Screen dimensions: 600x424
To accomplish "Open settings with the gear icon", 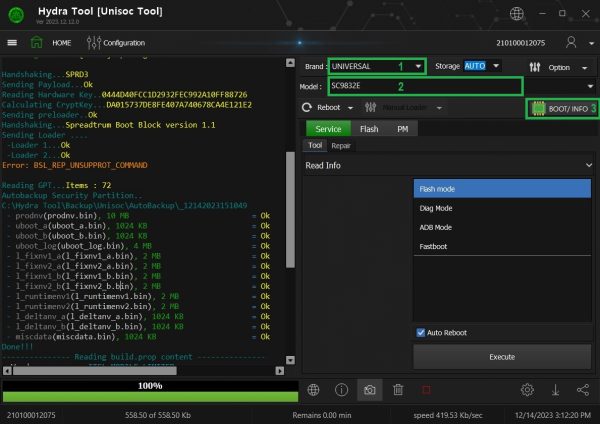I will (527, 390).
